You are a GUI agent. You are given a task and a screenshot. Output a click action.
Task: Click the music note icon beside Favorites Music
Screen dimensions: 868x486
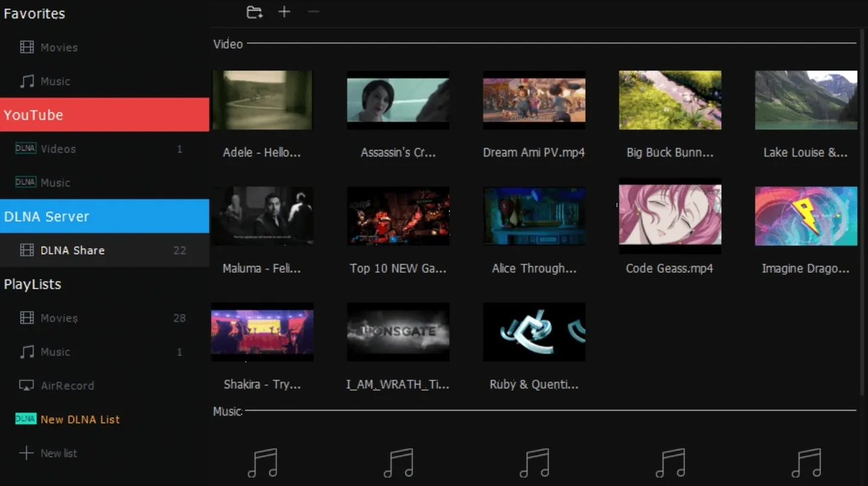[x=26, y=81]
